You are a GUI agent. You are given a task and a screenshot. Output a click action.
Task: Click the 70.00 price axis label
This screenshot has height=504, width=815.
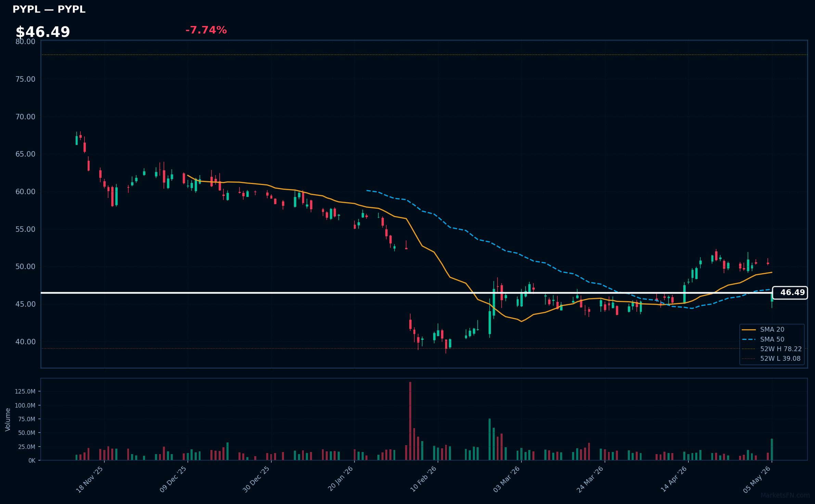(x=25, y=117)
